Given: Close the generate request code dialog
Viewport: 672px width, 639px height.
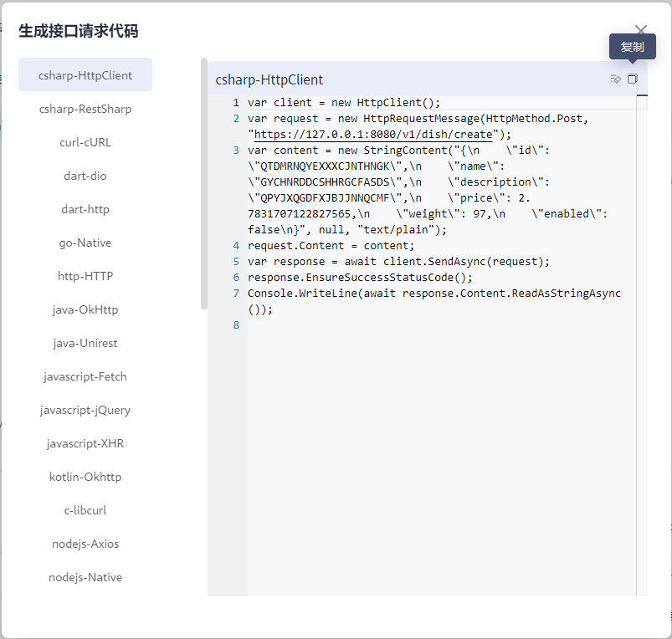Looking at the screenshot, I should pos(641,31).
